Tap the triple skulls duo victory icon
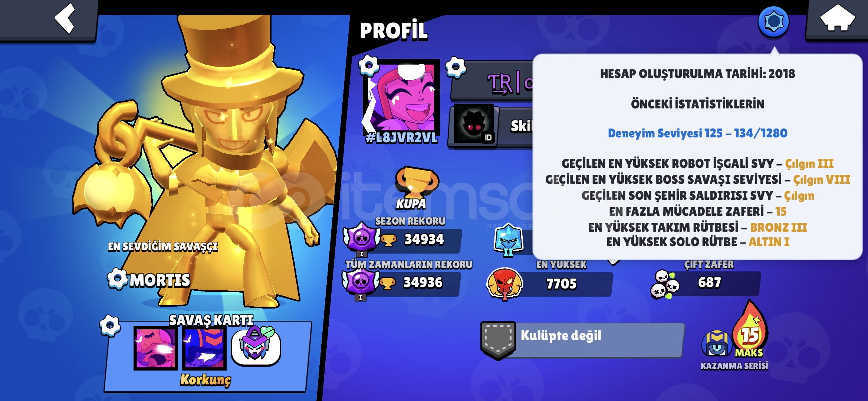 click(x=665, y=284)
